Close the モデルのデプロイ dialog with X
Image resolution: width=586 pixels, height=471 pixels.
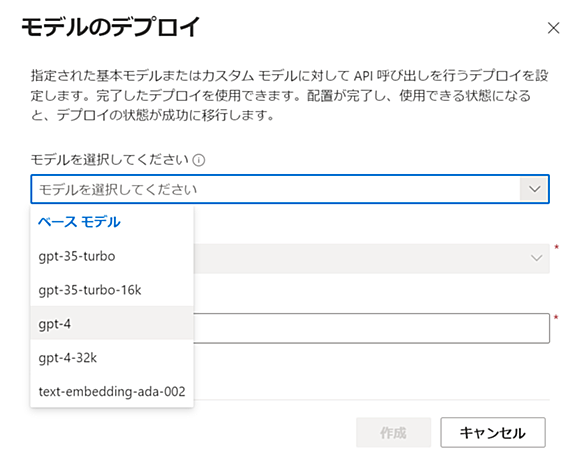[553, 28]
